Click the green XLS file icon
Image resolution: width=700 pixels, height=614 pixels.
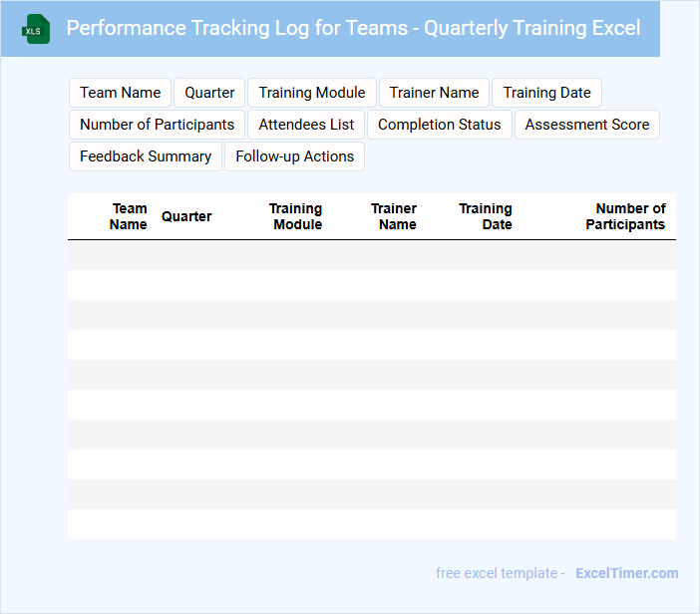[37, 29]
